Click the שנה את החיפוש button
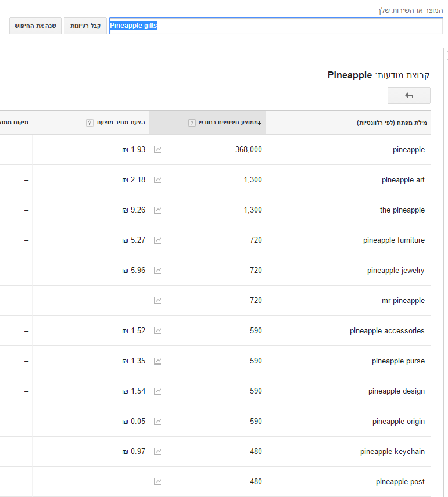 [x=35, y=26]
